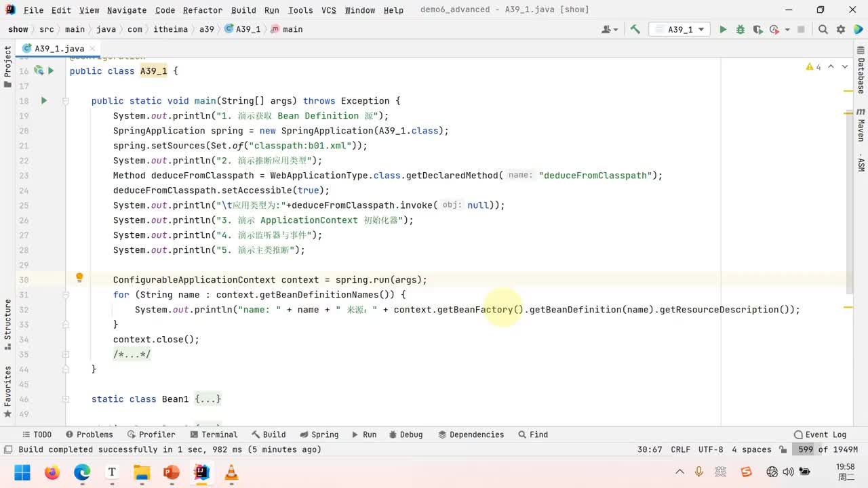The height and width of the screenshot is (488, 868).
Task: Open the Find tool window
Action: click(533, 434)
